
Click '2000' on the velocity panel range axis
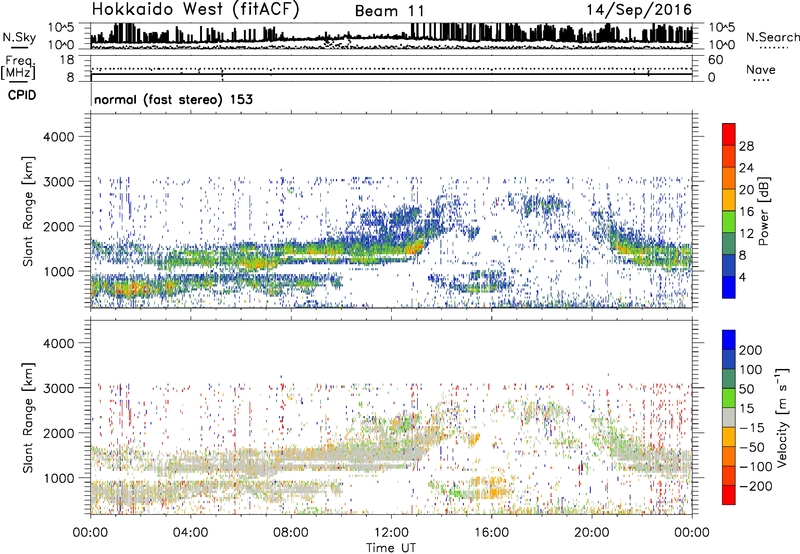(x=59, y=433)
